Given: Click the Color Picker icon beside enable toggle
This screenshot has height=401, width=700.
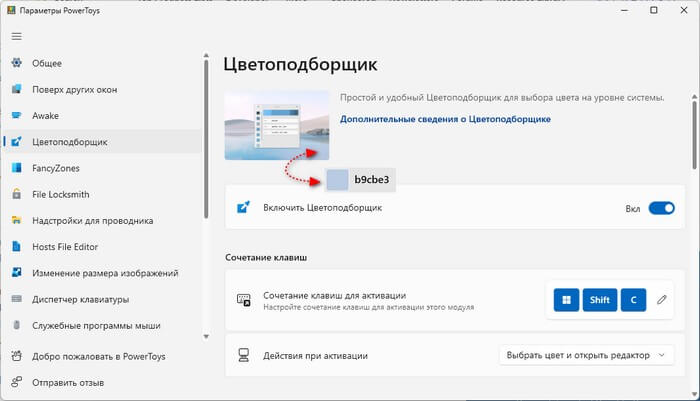Looking at the screenshot, I should point(243,207).
